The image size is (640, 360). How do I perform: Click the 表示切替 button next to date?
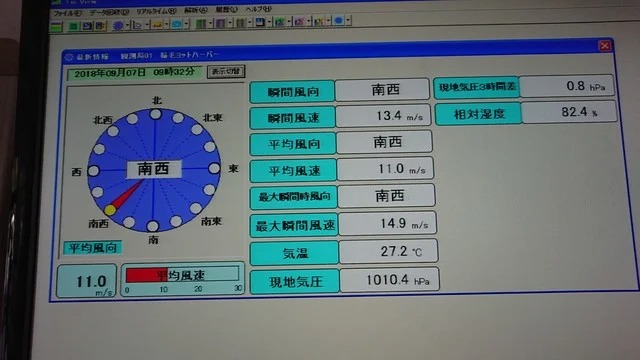(226, 71)
